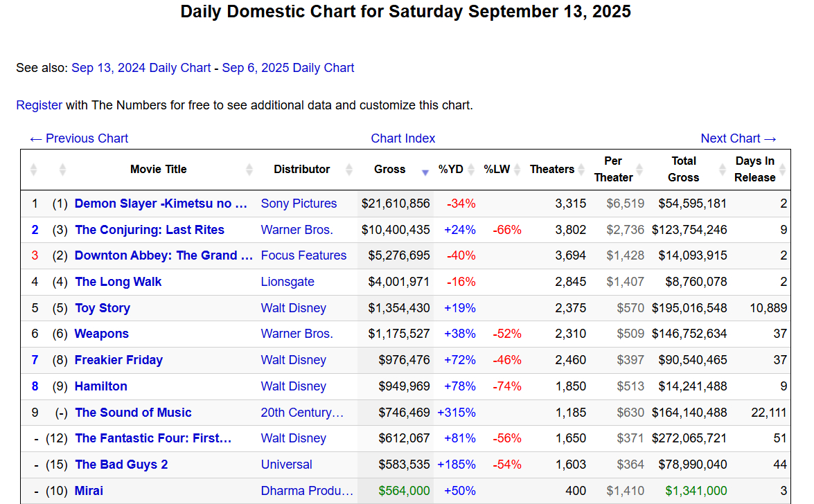Click the Register link

coord(39,105)
